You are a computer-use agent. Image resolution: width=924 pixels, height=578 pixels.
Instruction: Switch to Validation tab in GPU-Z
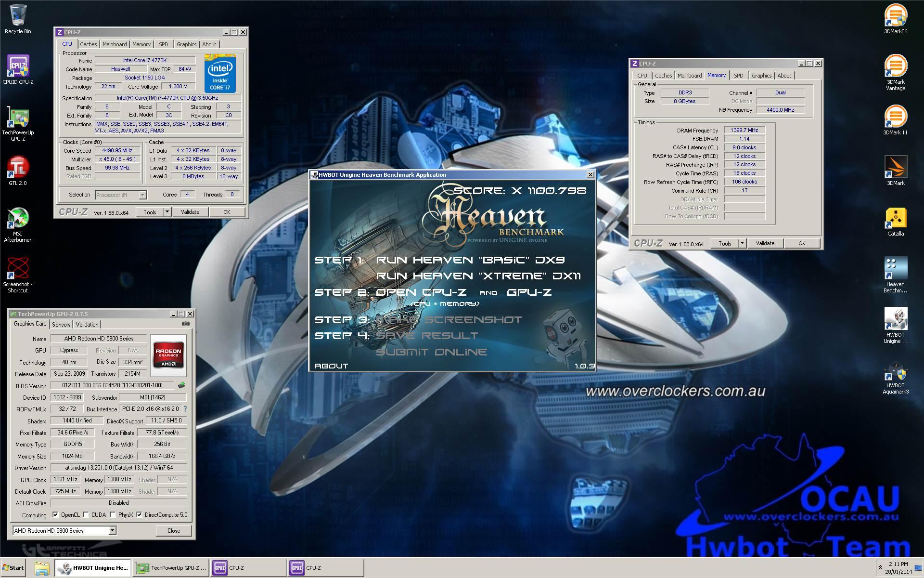87,325
